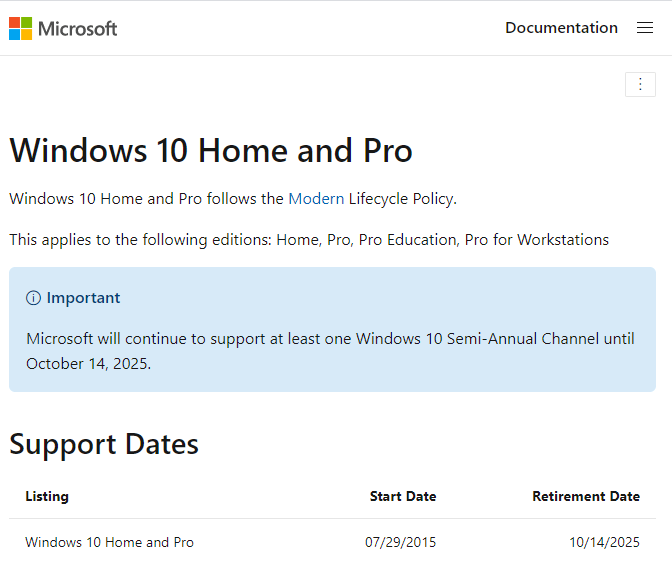This screenshot has height=571, width=672.
Task: Click the Important info circle icon
Action: (x=34, y=298)
